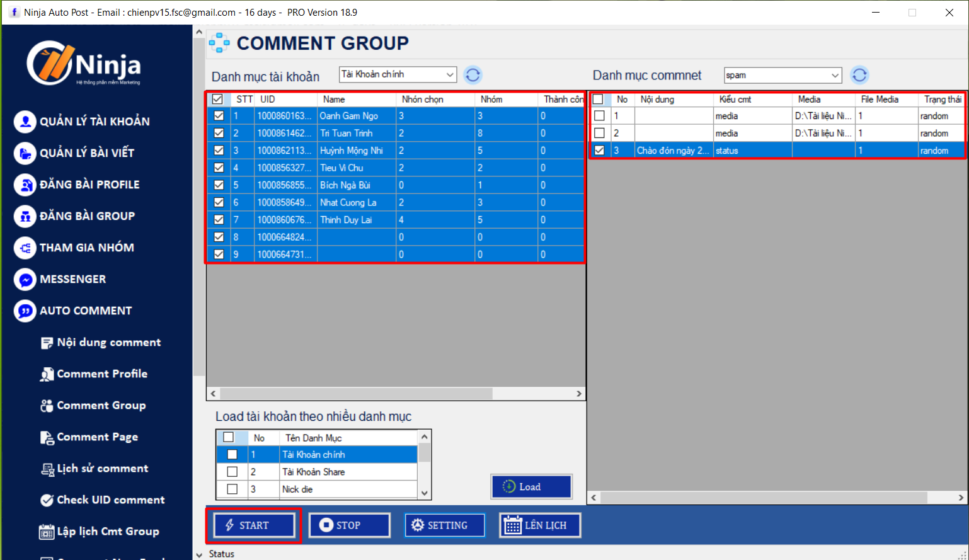Click the Check UID comment icon
The height and width of the screenshot is (560, 969).
[x=47, y=500]
